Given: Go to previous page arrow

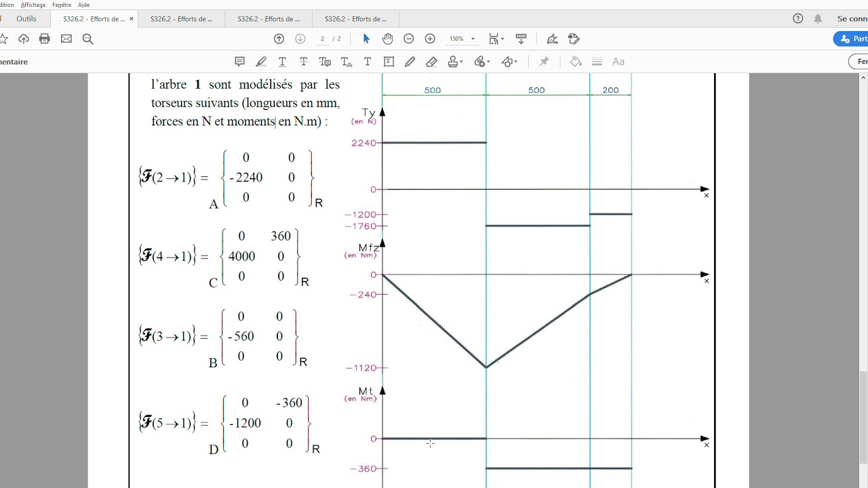Looking at the screenshot, I should click(279, 39).
